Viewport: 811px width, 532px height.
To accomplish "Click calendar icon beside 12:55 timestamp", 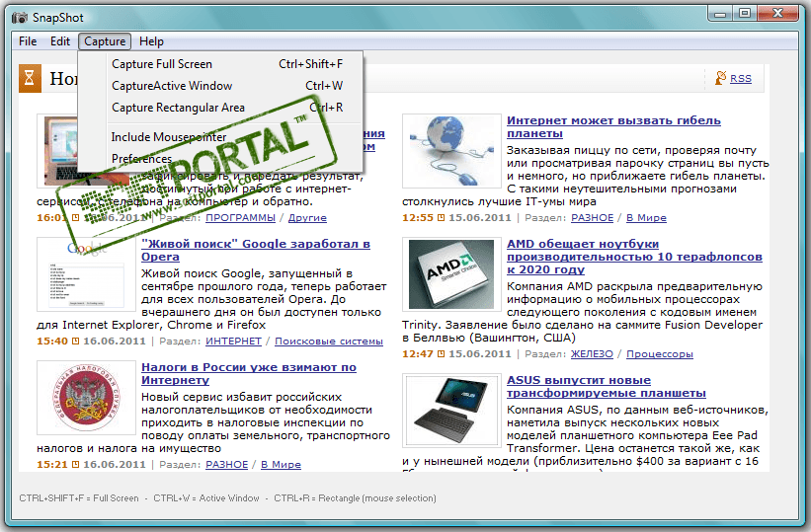I will pyautogui.click(x=441, y=218).
